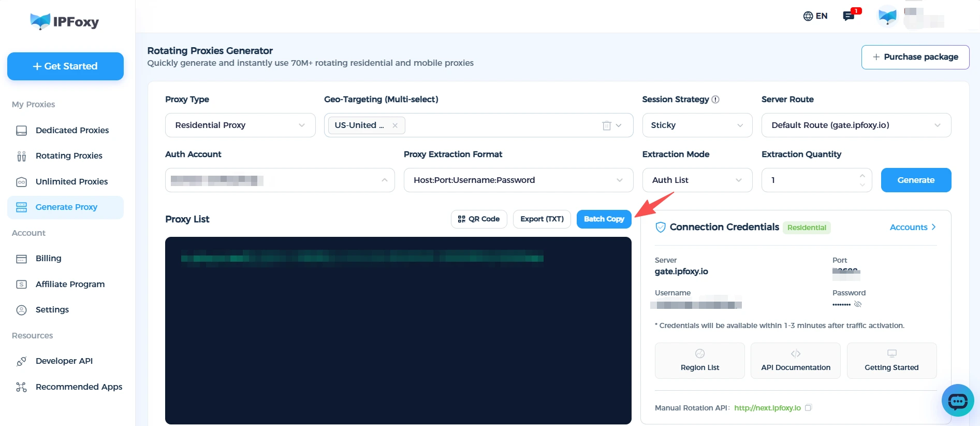
Task: Open Affiliate Program page
Action: pos(65,284)
